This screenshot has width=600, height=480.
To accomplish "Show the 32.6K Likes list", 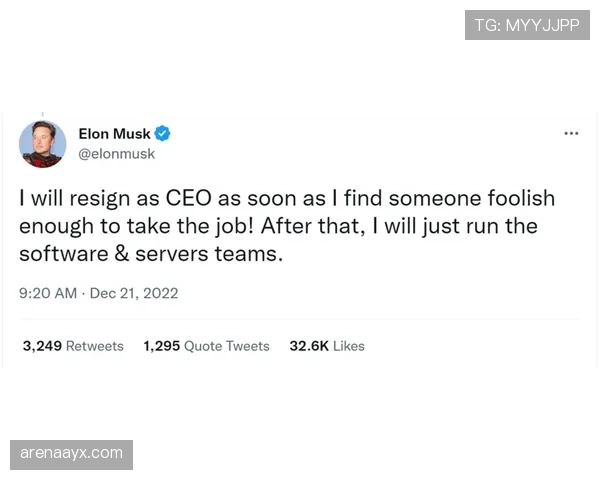I will [x=327, y=346].
